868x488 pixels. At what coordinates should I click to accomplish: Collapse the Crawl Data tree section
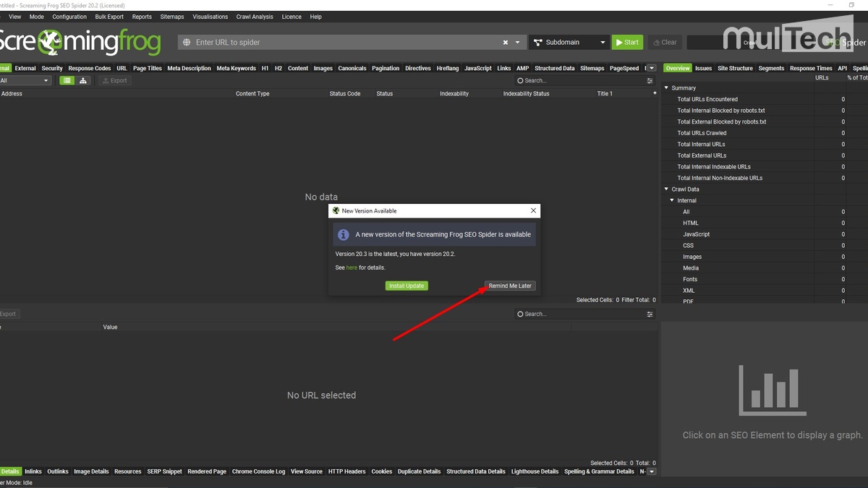[x=667, y=189]
